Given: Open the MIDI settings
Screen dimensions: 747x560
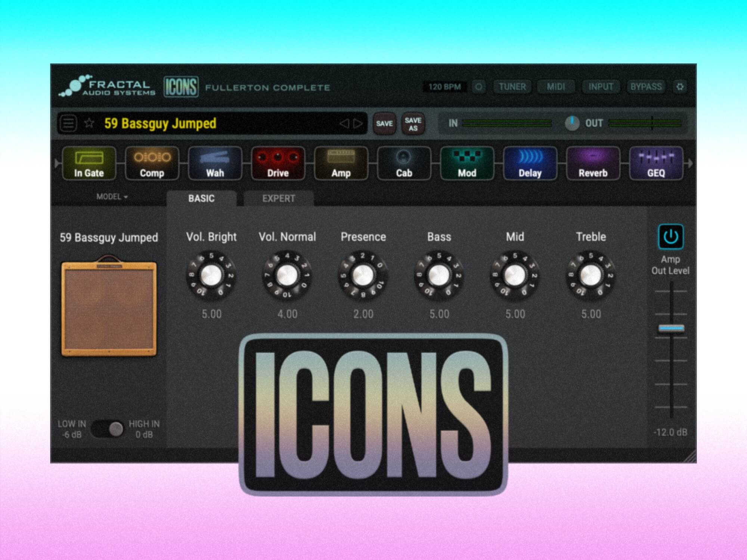Looking at the screenshot, I should tap(556, 87).
